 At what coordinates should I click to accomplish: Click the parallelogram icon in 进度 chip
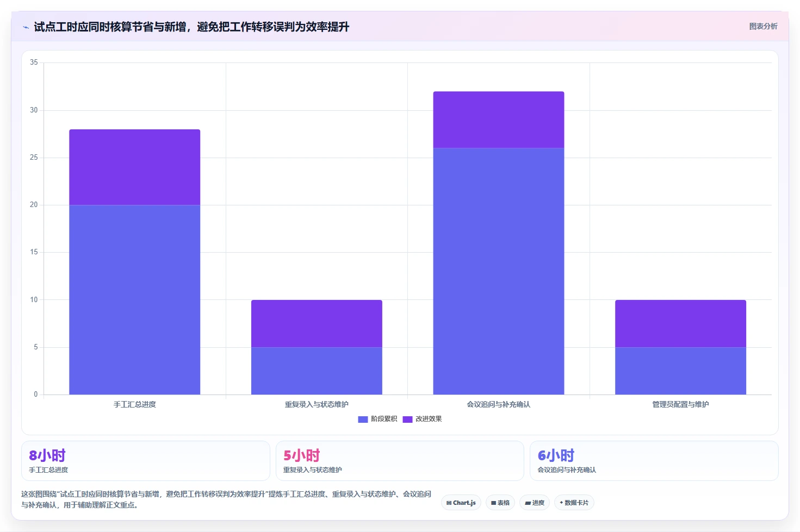[x=528, y=503]
